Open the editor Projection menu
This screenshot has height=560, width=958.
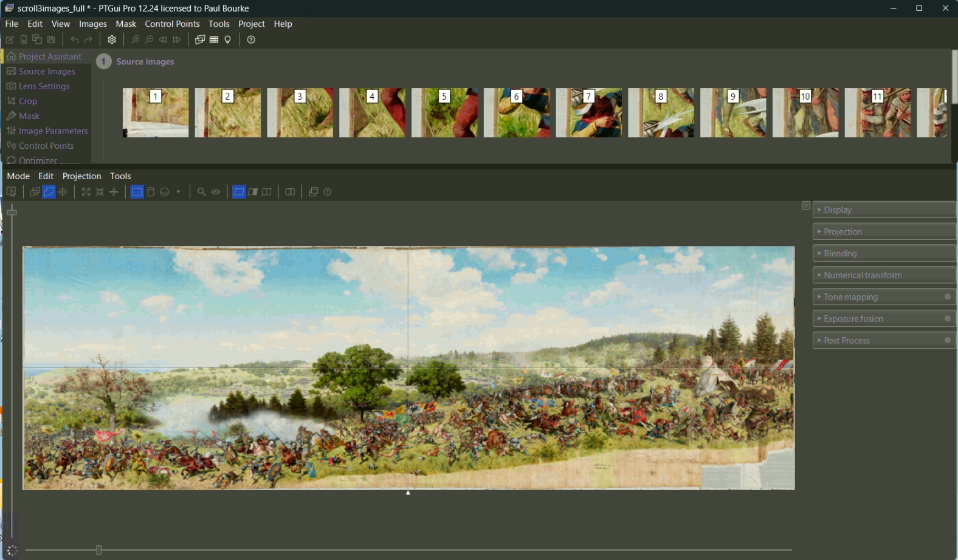[81, 176]
